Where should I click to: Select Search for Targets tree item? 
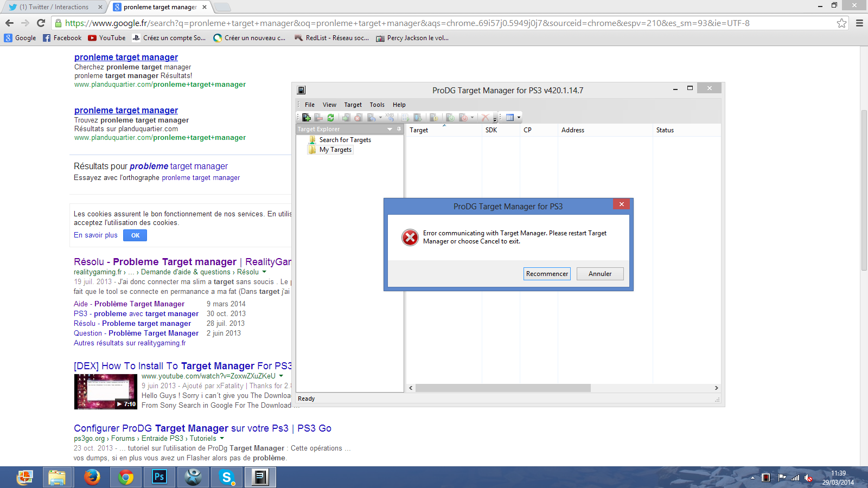click(x=345, y=140)
